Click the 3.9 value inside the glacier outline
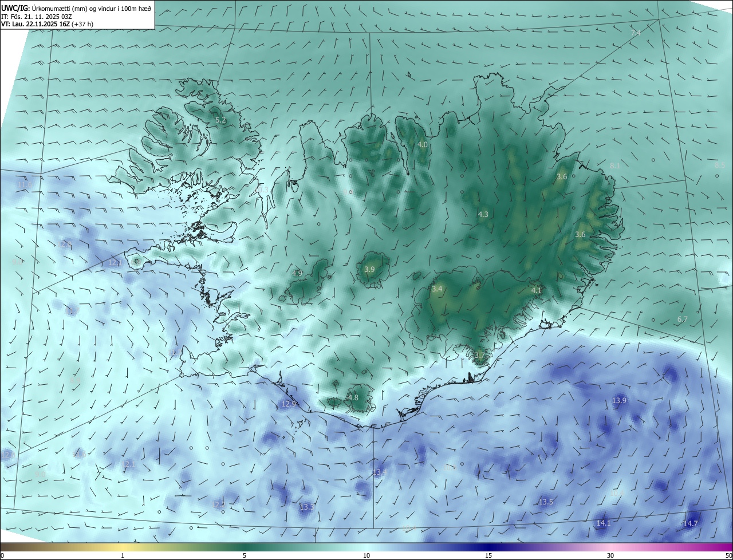The image size is (733, 560). pos(369,269)
